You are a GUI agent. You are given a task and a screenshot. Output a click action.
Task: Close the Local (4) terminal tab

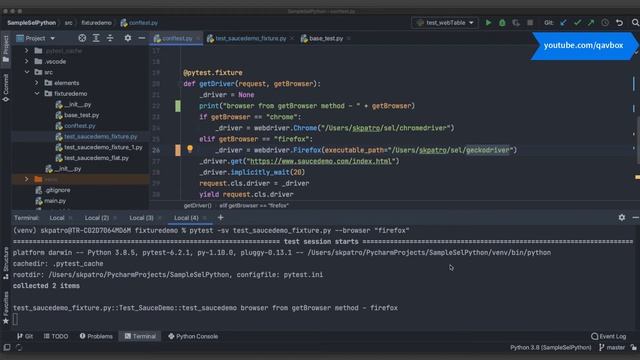204,218
